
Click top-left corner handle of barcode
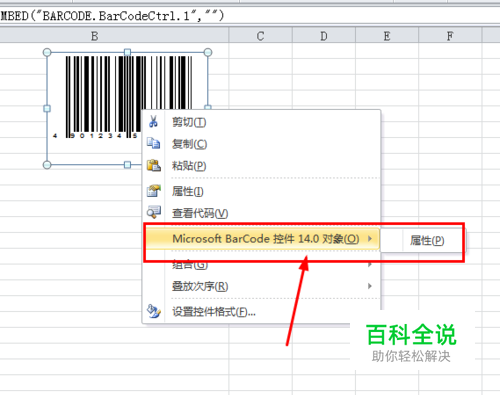[x=47, y=52]
